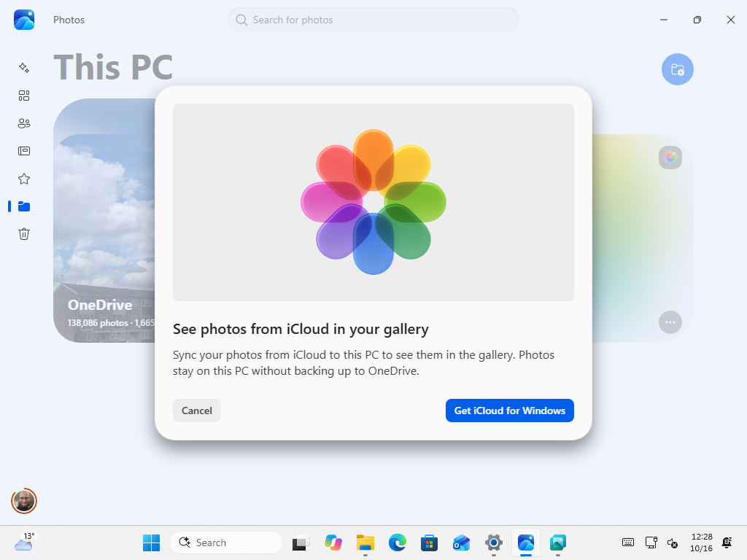Click the Photos title text
Viewport: 747px width, 560px height.
coord(69,20)
